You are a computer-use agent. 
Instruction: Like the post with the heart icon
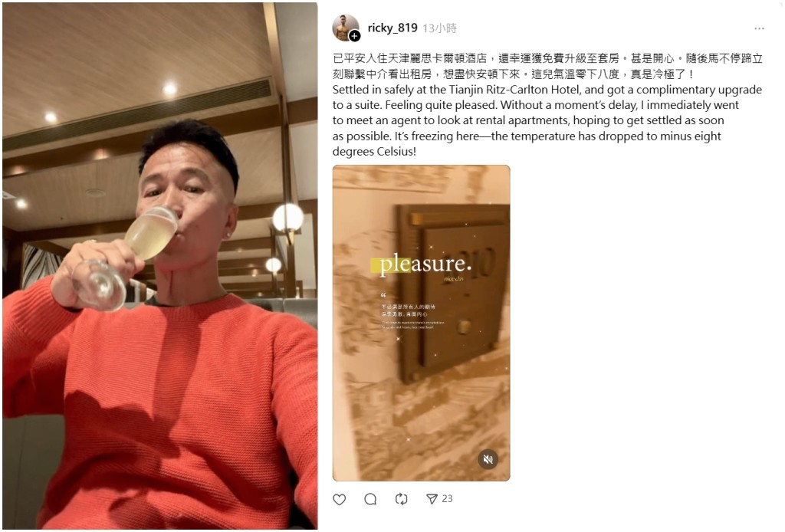pos(340,499)
